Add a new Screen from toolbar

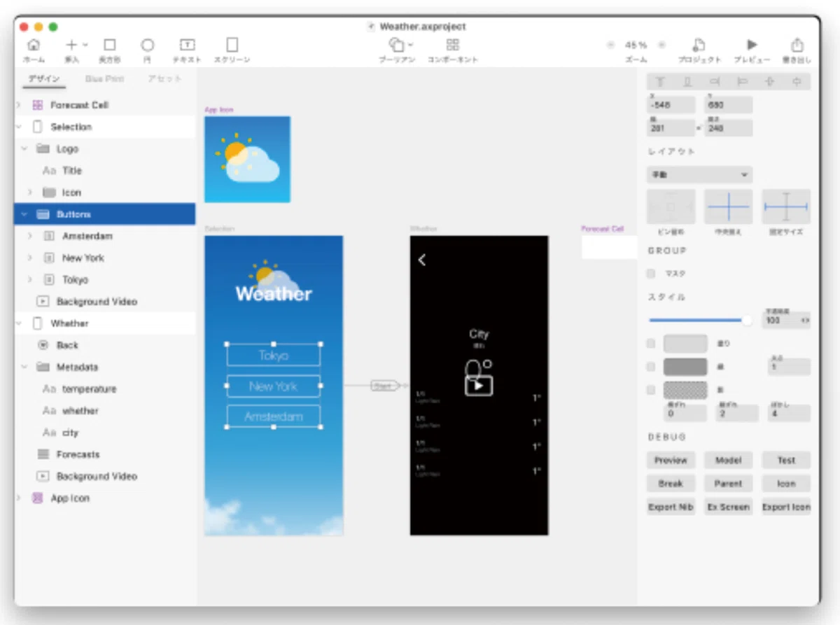tap(232, 45)
